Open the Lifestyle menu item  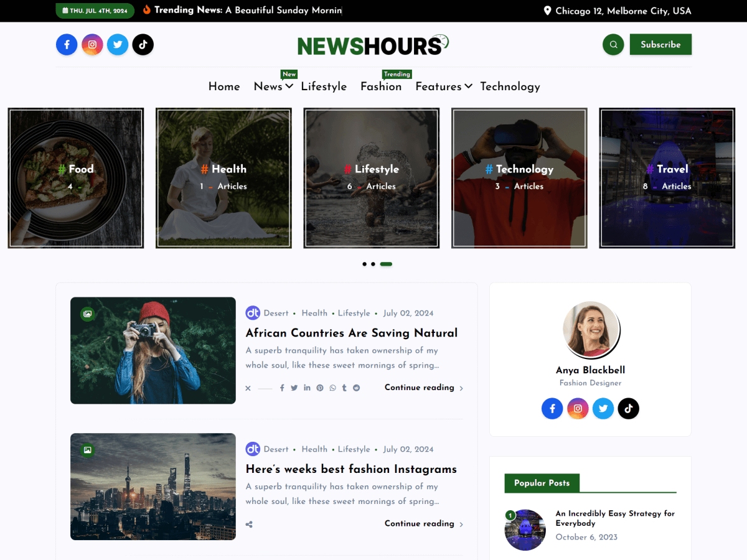324,87
